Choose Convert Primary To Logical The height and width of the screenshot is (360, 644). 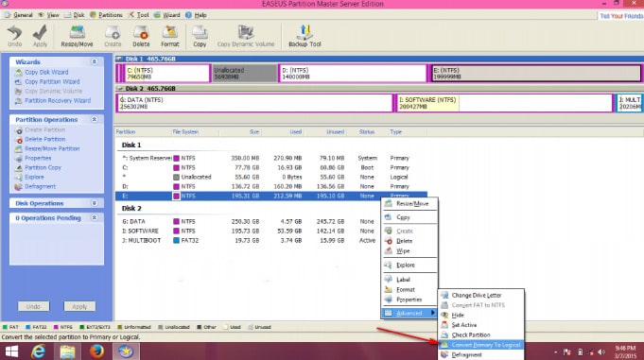point(481,345)
